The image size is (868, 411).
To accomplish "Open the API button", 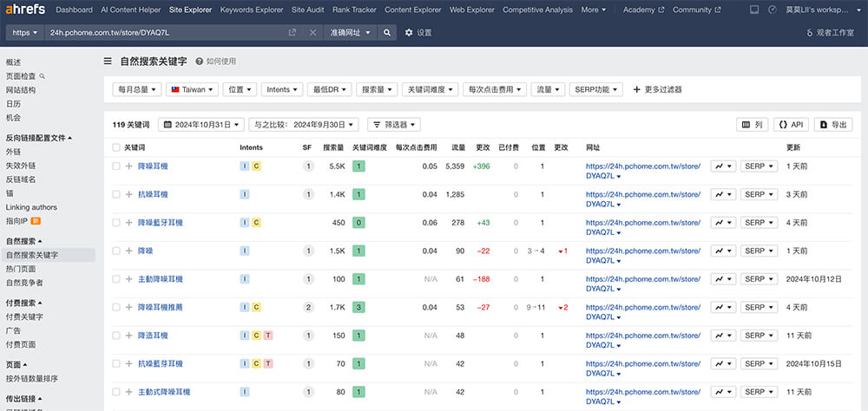I will point(791,125).
